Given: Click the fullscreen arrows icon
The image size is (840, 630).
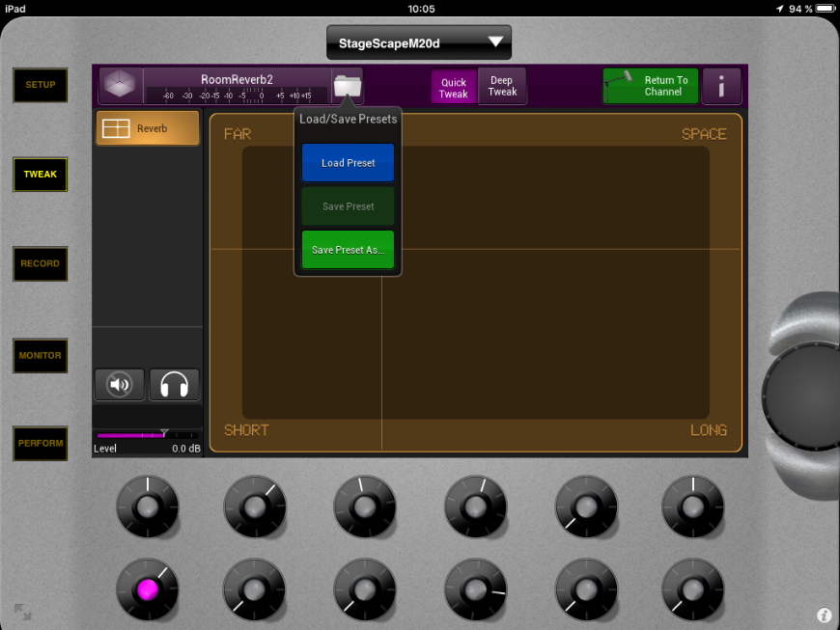Looking at the screenshot, I should [22, 612].
